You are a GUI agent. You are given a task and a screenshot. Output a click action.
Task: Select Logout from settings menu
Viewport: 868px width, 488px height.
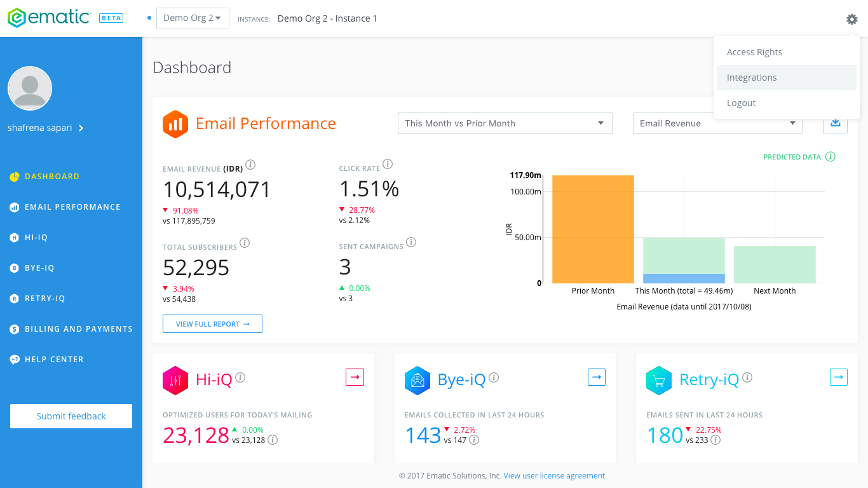coord(787,103)
